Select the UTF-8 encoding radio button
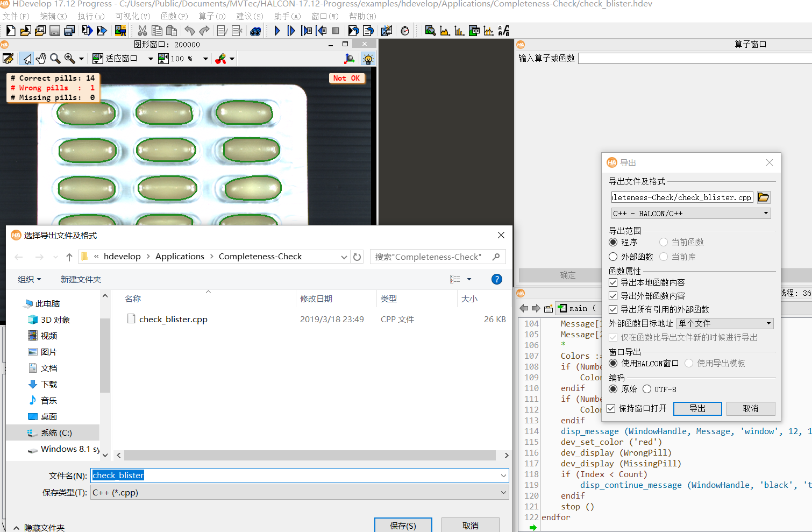The image size is (812, 532). (x=646, y=389)
